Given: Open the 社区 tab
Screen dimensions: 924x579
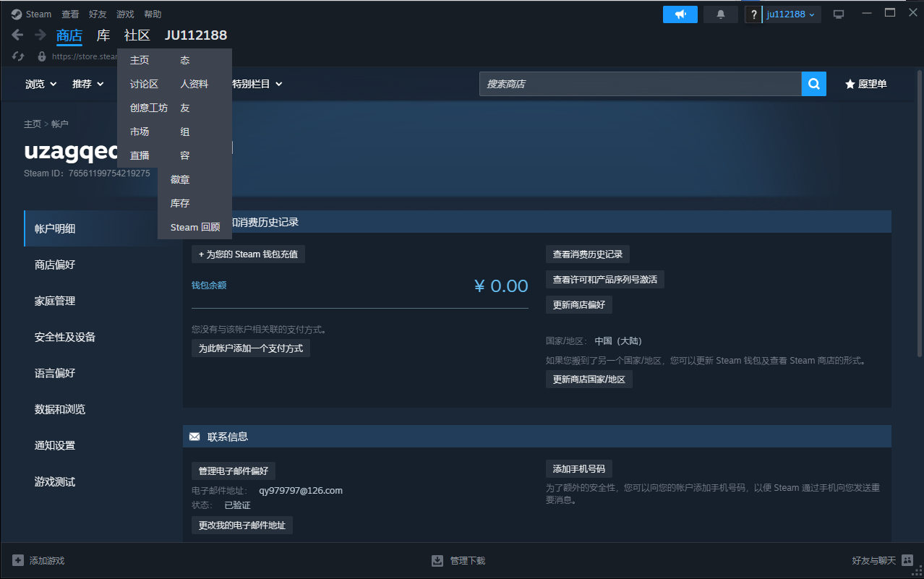Looking at the screenshot, I should click(x=137, y=35).
